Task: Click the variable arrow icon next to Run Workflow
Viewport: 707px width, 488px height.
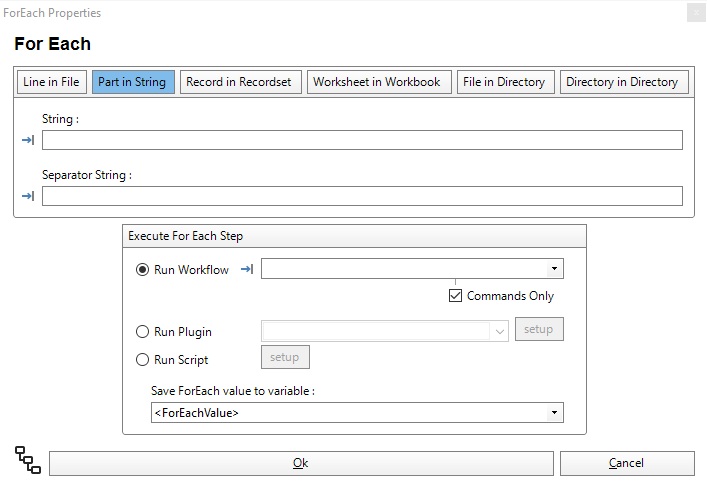Action: pyautogui.click(x=247, y=269)
